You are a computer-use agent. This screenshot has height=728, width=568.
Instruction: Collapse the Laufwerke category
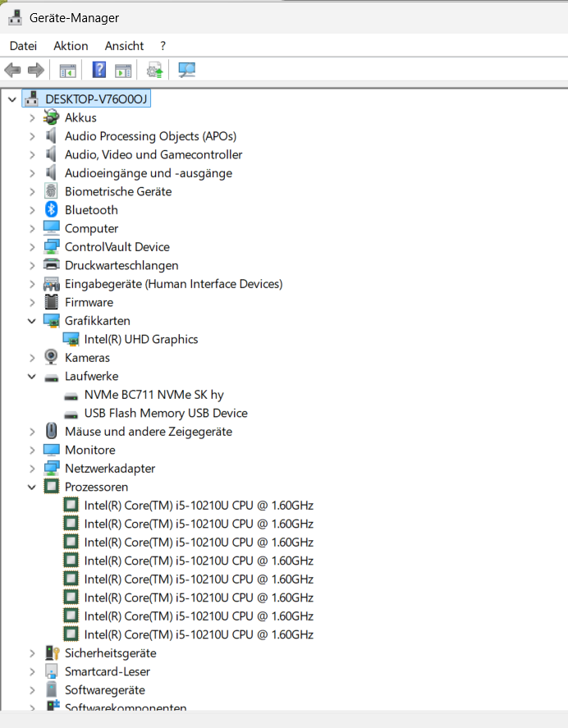coord(31,376)
